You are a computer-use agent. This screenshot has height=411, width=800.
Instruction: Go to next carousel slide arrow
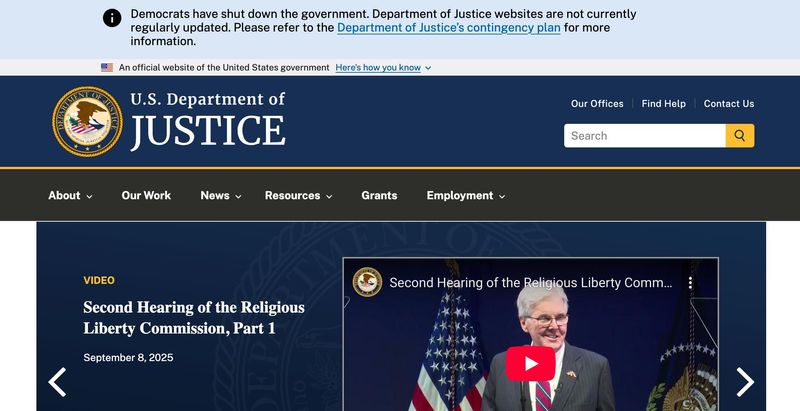[745, 382]
